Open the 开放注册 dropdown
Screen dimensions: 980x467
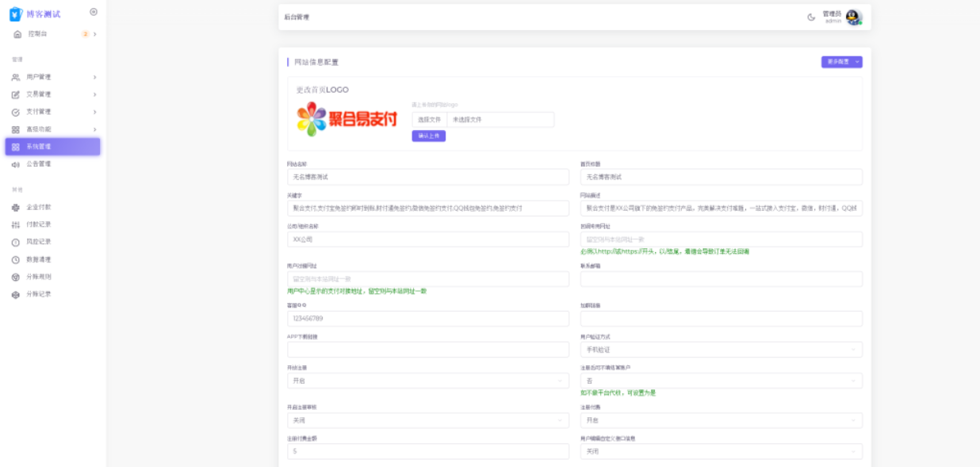427,381
